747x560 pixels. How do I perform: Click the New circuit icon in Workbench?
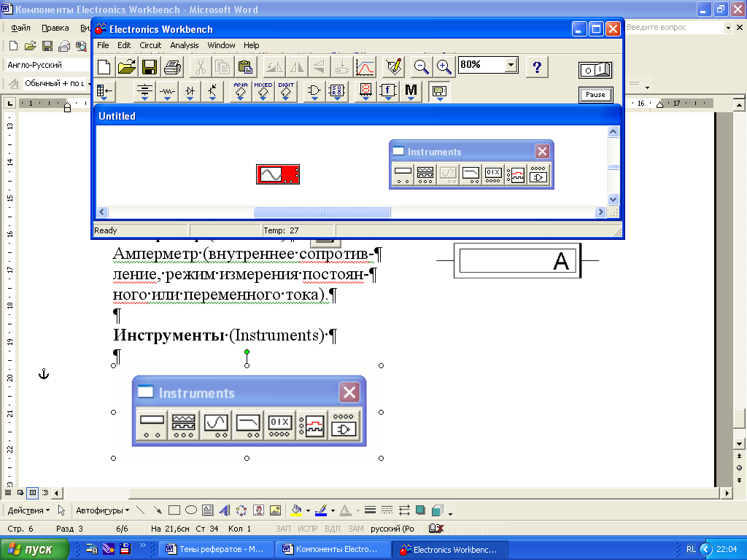point(104,66)
